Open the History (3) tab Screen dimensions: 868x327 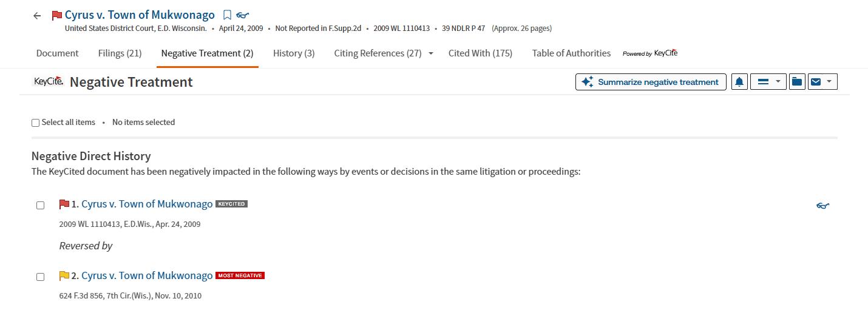(294, 53)
